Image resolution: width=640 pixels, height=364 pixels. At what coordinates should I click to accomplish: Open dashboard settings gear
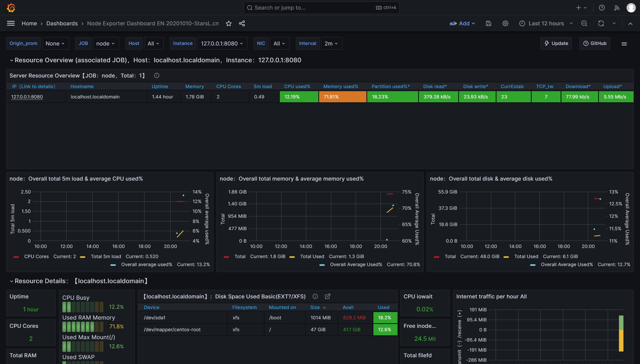[x=505, y=24]
